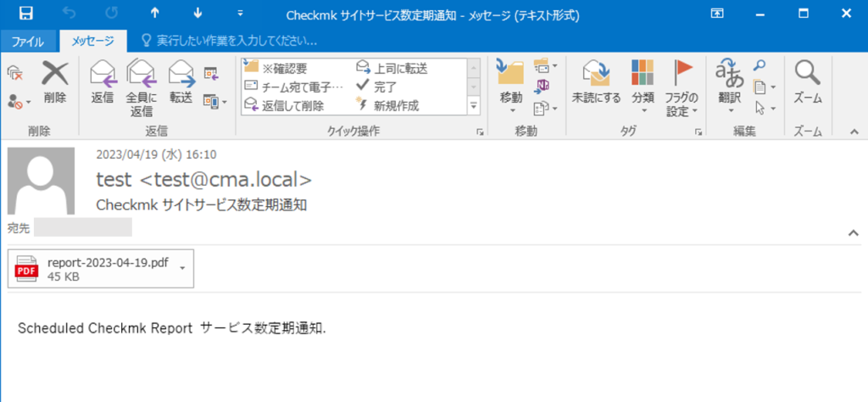Click the 返信 reply button
868x402 pixels.
tap(103, 83)
